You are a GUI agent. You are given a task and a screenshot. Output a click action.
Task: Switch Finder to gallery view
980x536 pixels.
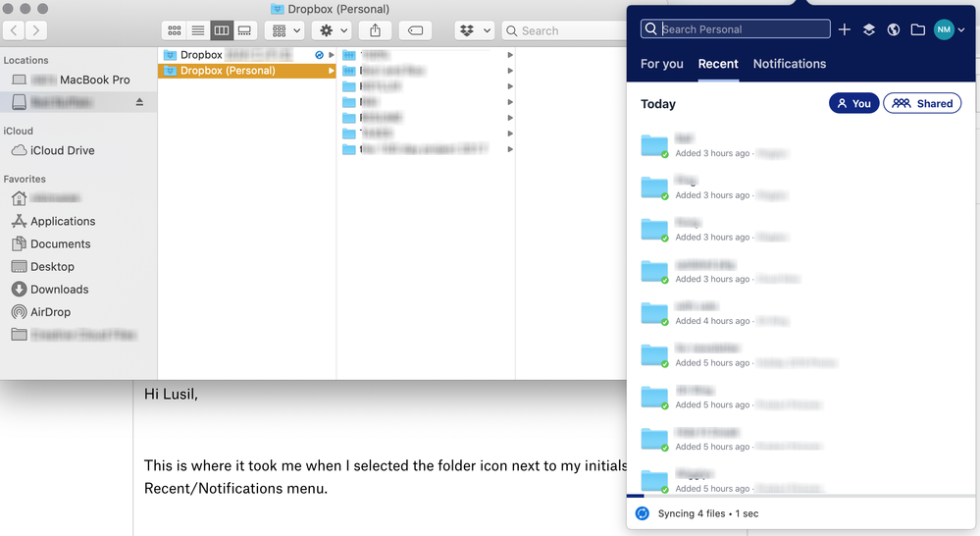coord(244,30)
